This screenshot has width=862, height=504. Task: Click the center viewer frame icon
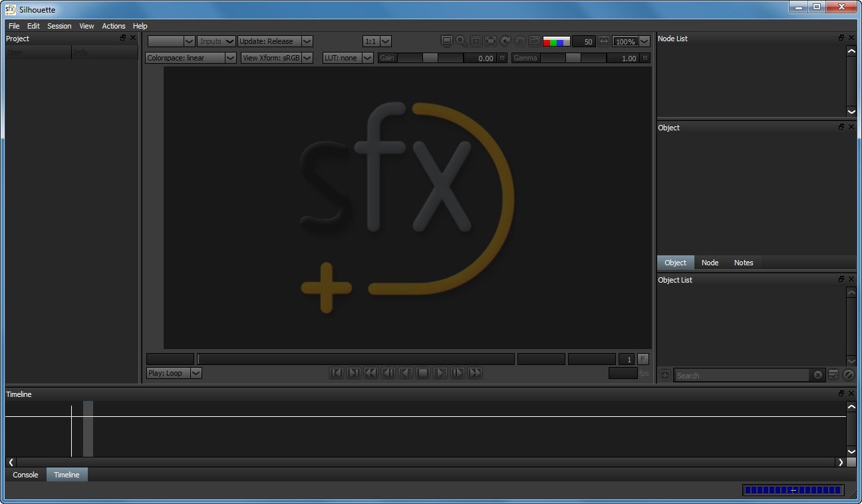tap(476, 41)
